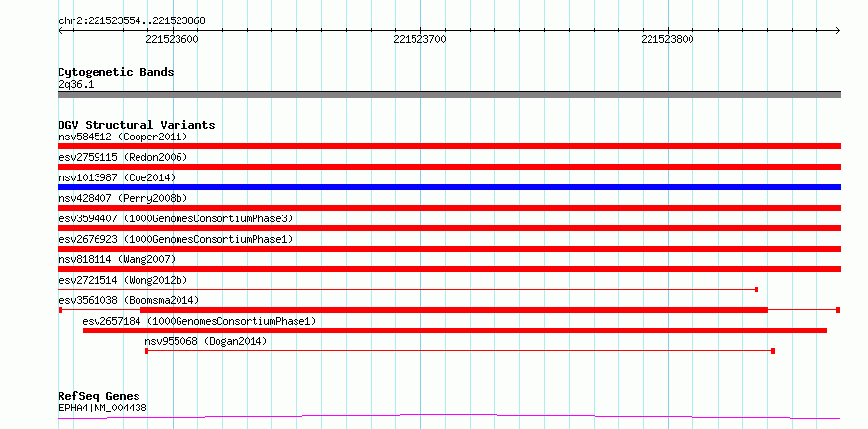This screenshot has width=868, height=429.
Task: Select the nsv1013987 (Coe2014) label
Action: pyautogui.click(x=117, y=177)
